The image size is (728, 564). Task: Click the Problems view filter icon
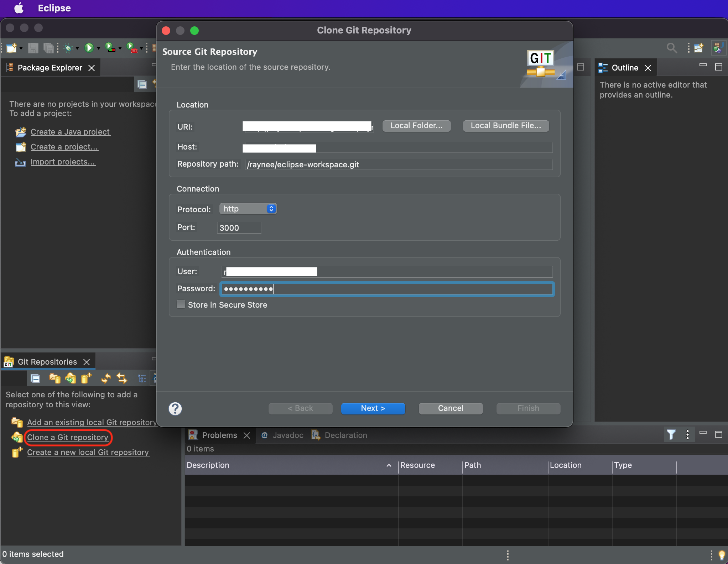(x=671, y=435)
